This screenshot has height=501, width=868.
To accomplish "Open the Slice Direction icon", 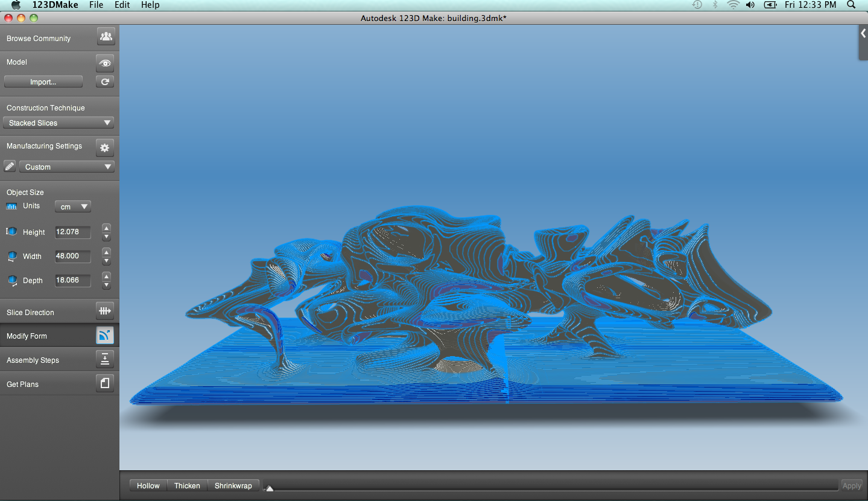I will coord(105,311).
